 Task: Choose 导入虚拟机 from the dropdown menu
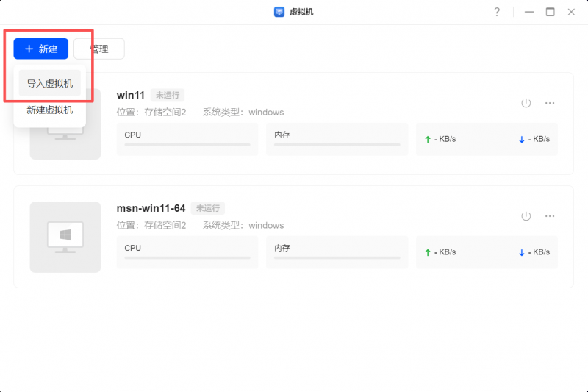coord(50,84)
